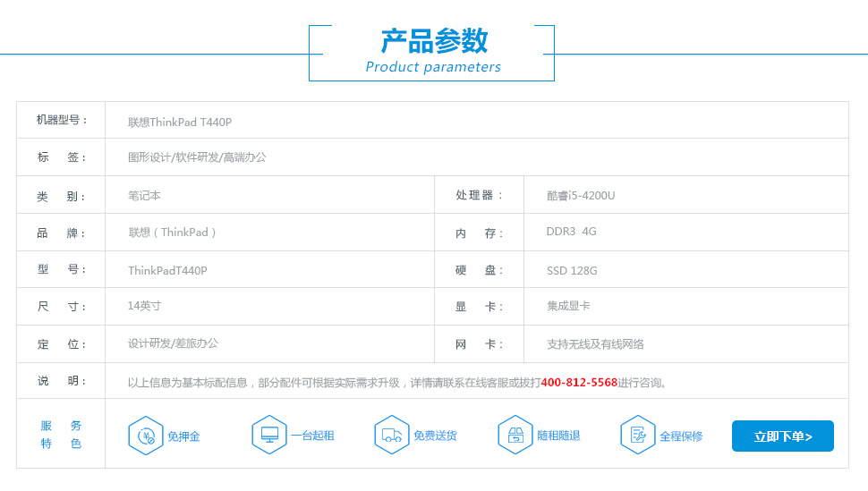Click the 型号 row label
Viewport: 868px width, 491px height.
pyautogui.click(x=62, y=269)
